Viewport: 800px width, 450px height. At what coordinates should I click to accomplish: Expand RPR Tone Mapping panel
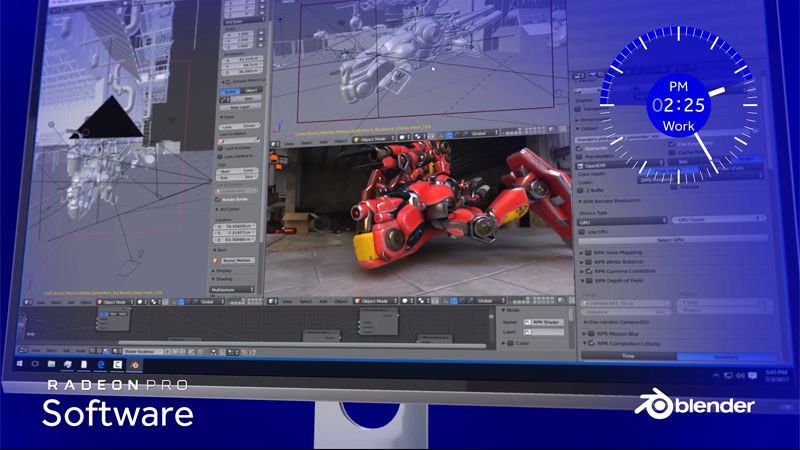click(x=581, y=253)
